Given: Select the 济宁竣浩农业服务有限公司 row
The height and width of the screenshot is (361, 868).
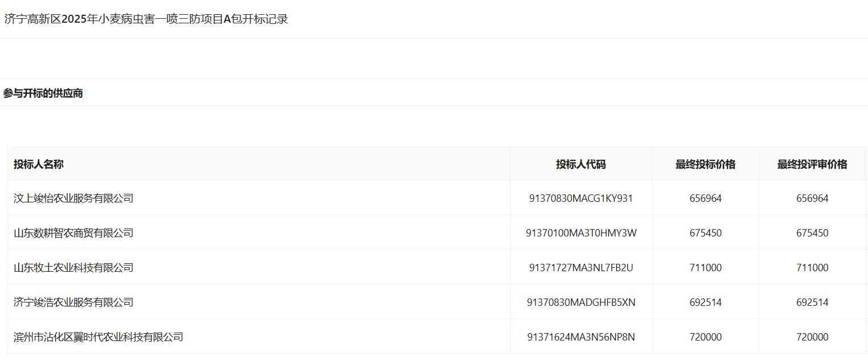Looking at the screenshot, I should coord(437,302).
